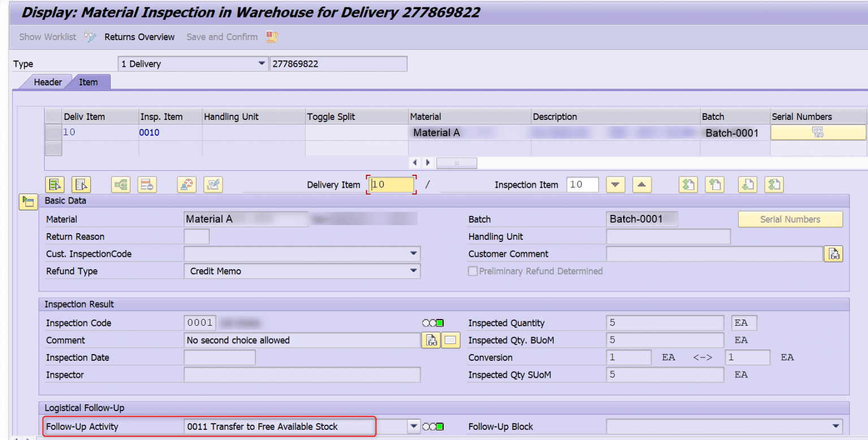Screen dimensions: 868x440
Task: Click the Returns Overview button
Action: (x=139, y=37)
